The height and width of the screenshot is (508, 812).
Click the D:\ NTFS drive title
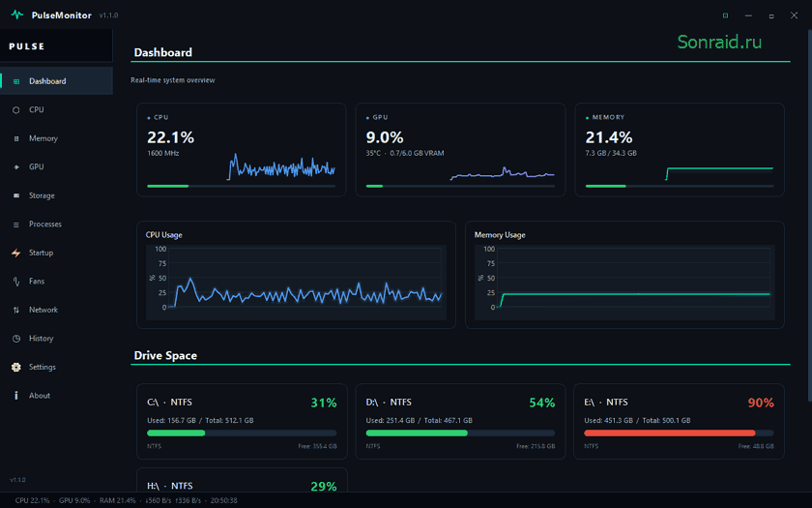click(389, 403)
